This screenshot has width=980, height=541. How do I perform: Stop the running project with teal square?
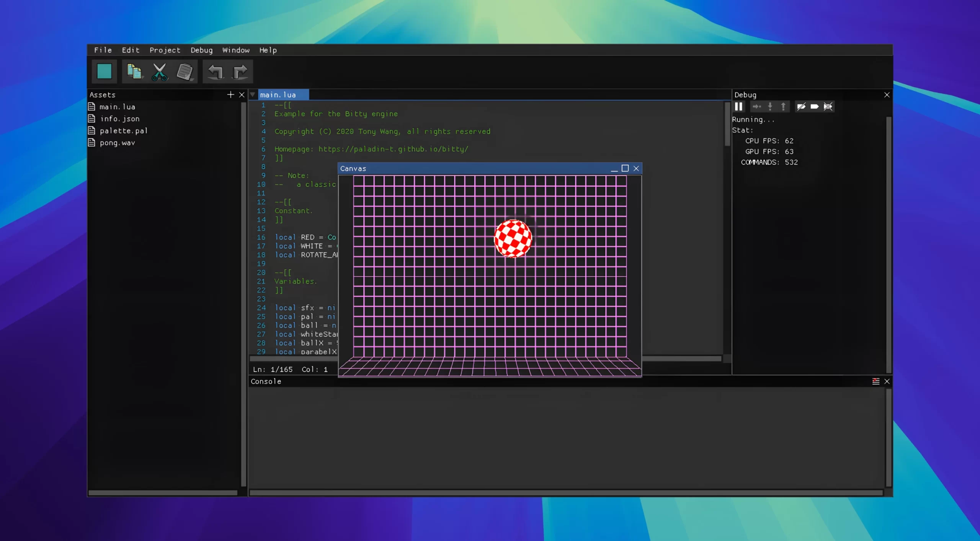tap(104, 72)
